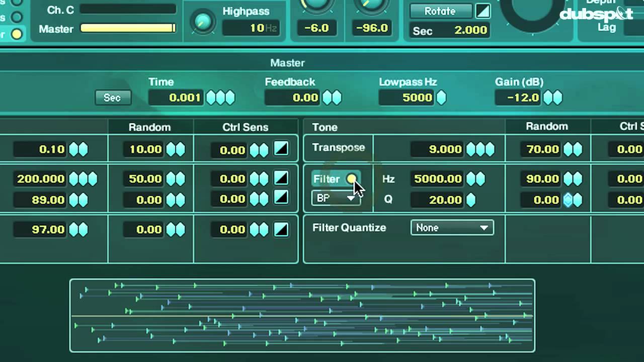Open the Filter Quantize dropdown showing None
Screen dimensions: 644x362
[x=451, y=227]
